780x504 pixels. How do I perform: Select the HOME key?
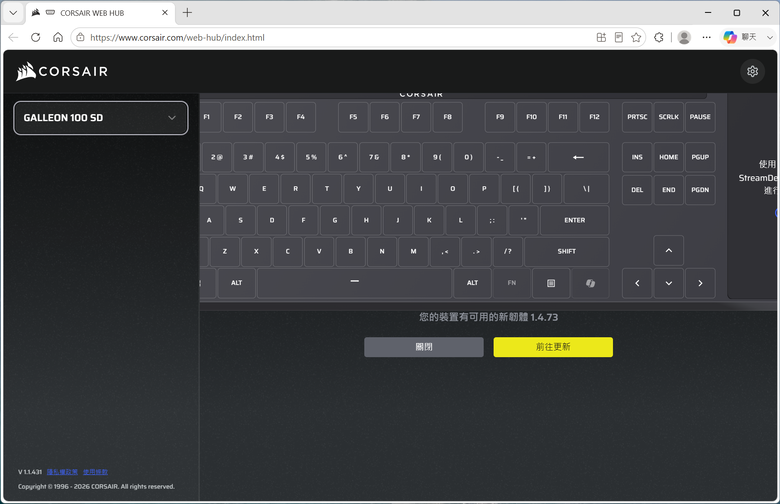pos(669,157)
